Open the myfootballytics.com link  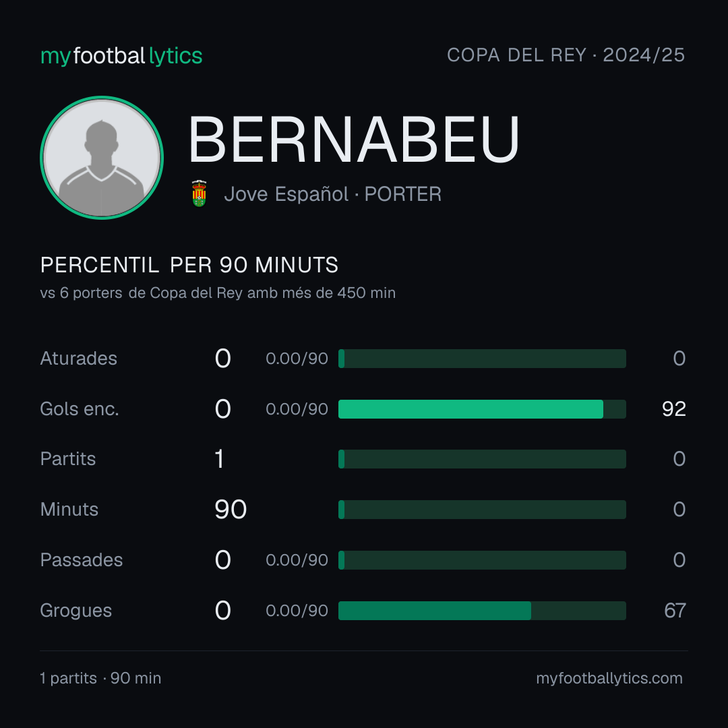(609, 678)
